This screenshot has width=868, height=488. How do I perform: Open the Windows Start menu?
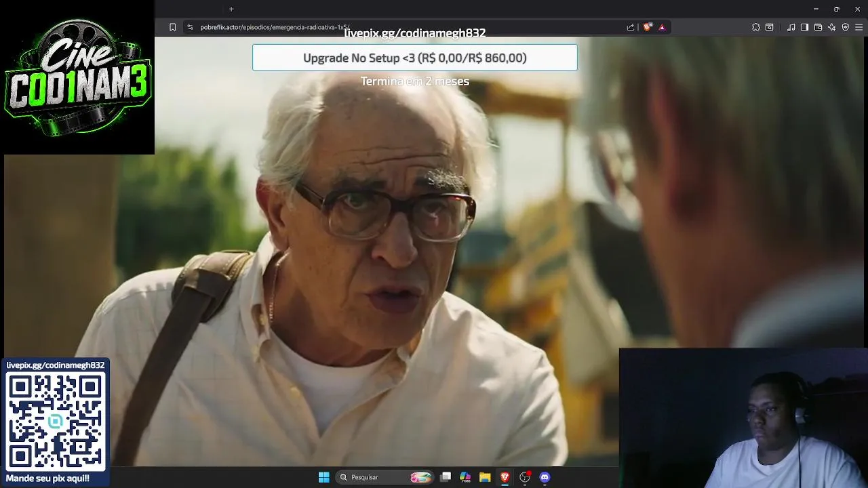[x=323, y=477]
